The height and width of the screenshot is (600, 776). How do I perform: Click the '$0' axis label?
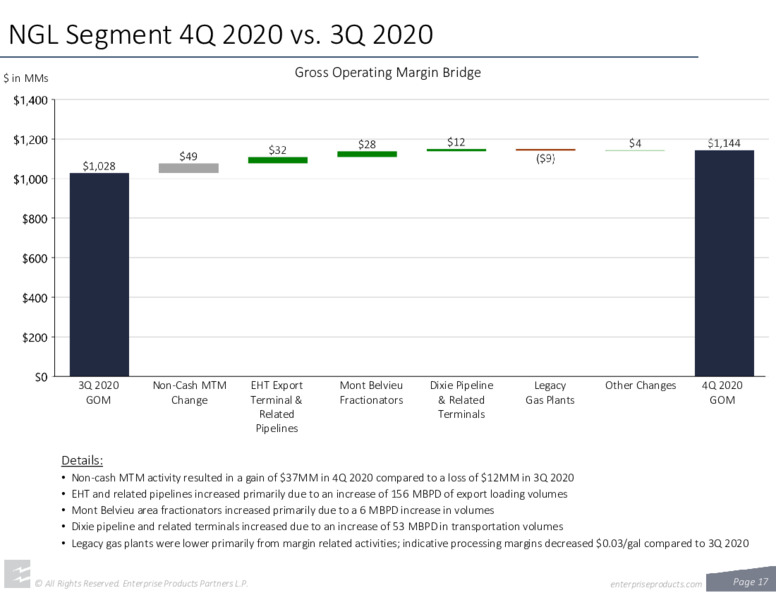point(41,377)
